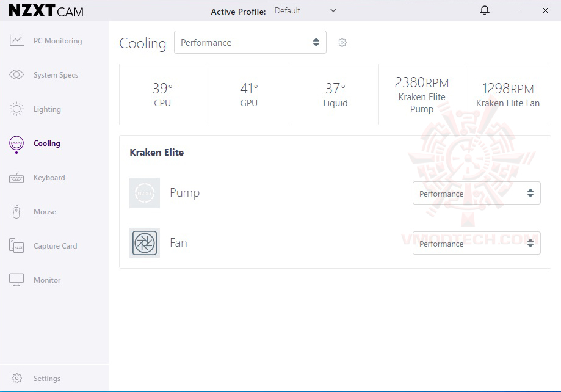Go to PC Monitoring section
This screenshot has height=392, width=561.
tap(57, 41)
